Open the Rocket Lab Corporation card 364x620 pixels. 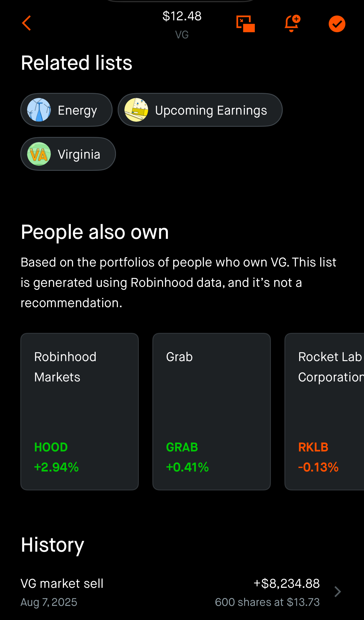324,412
